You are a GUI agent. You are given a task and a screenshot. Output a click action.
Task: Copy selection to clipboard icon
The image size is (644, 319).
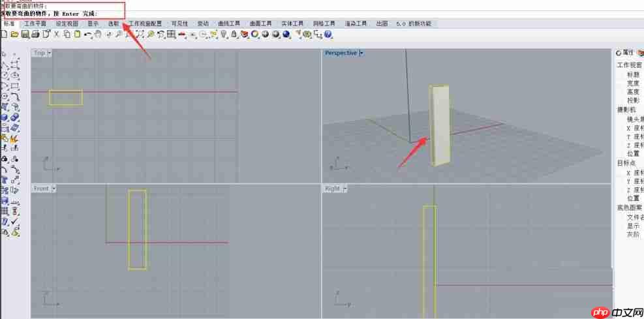point(67,34)
